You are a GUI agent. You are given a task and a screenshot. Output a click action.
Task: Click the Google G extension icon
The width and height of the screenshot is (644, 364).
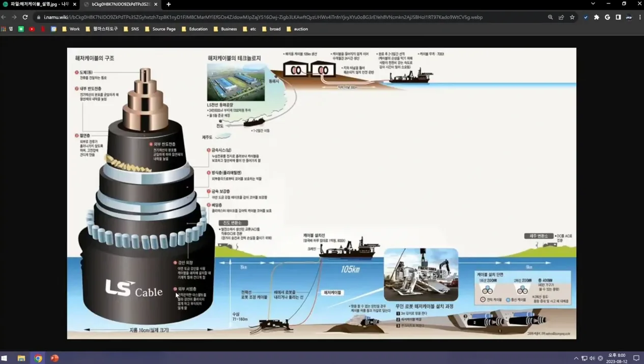click(x=607, y=17)
